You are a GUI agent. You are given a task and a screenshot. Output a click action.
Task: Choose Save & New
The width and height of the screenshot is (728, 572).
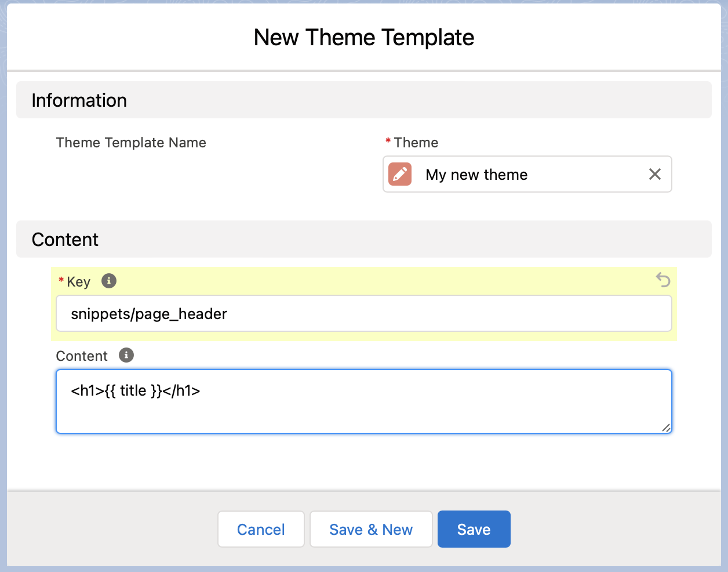[371, 529]
